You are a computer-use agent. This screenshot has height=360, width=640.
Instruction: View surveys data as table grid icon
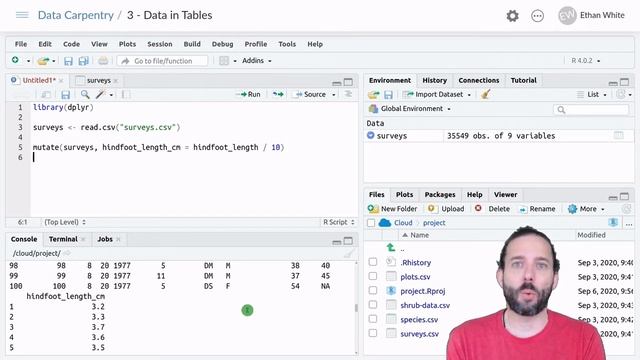pos(618,136)
